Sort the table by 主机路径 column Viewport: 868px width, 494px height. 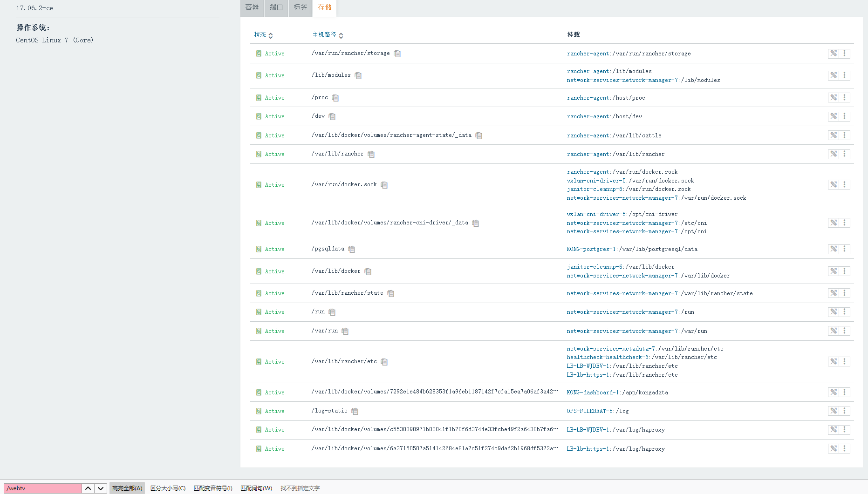327,35
